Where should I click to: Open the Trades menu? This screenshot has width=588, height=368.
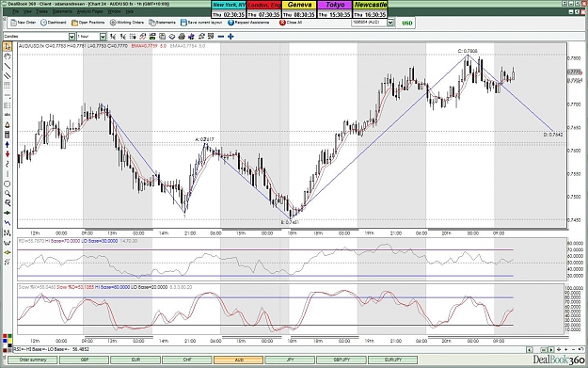pos(41,11)
